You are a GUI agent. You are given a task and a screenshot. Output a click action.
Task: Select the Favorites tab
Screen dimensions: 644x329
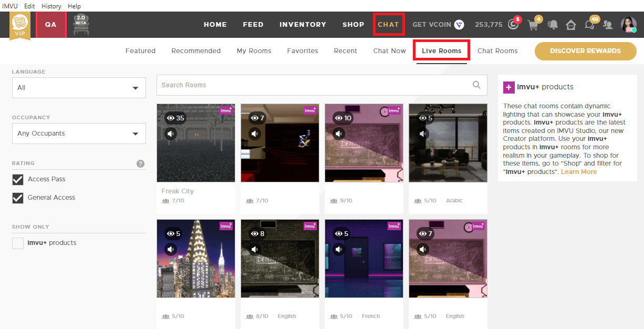click(x=303, y=50)
